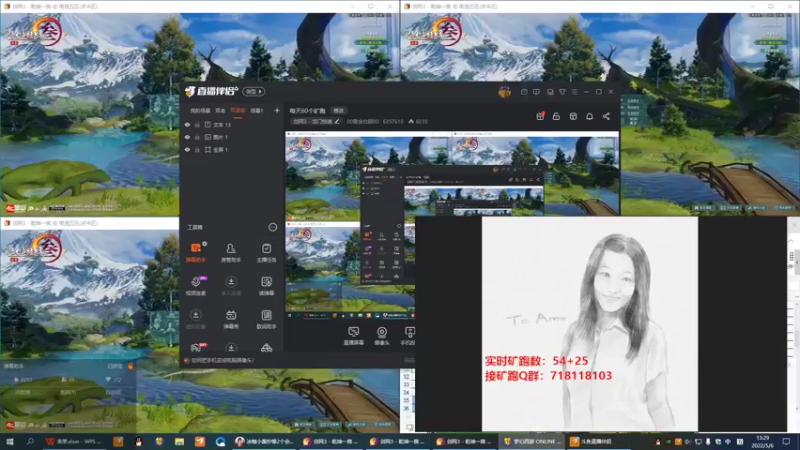Open the 多人连麦 tool icon

point(231,286)
